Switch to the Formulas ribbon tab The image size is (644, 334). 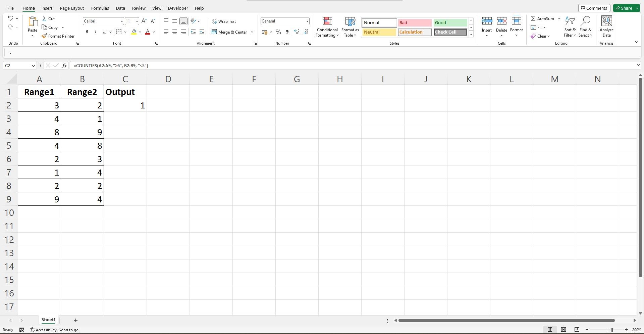100,8
